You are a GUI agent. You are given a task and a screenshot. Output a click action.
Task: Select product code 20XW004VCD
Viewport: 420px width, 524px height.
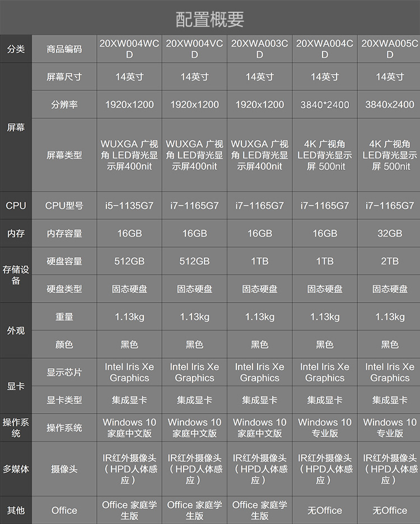tap(194, 49)
